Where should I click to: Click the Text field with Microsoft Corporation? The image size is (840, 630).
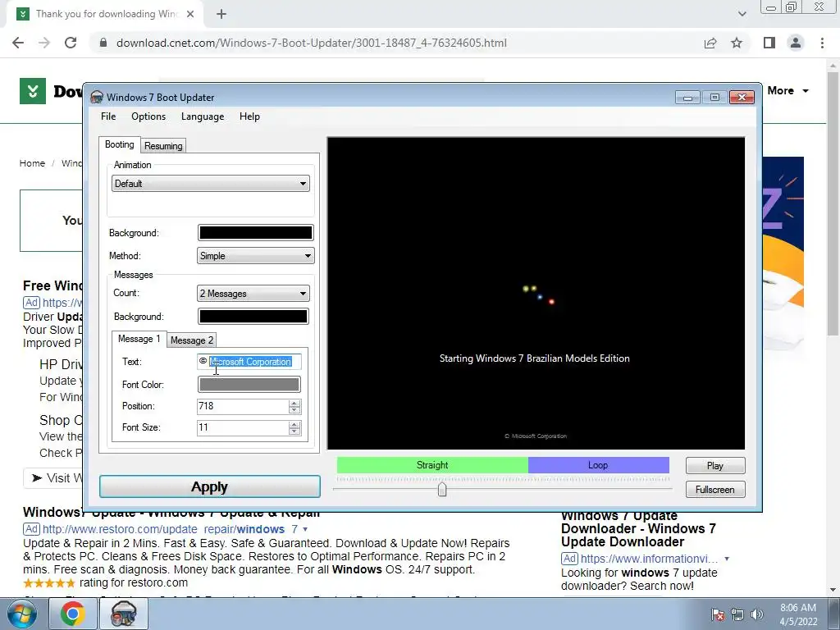[249, 362]
